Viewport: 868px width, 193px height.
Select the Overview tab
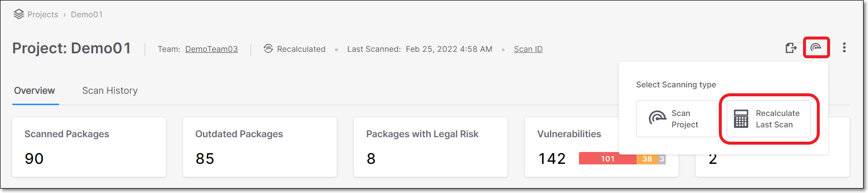point(34,90)
